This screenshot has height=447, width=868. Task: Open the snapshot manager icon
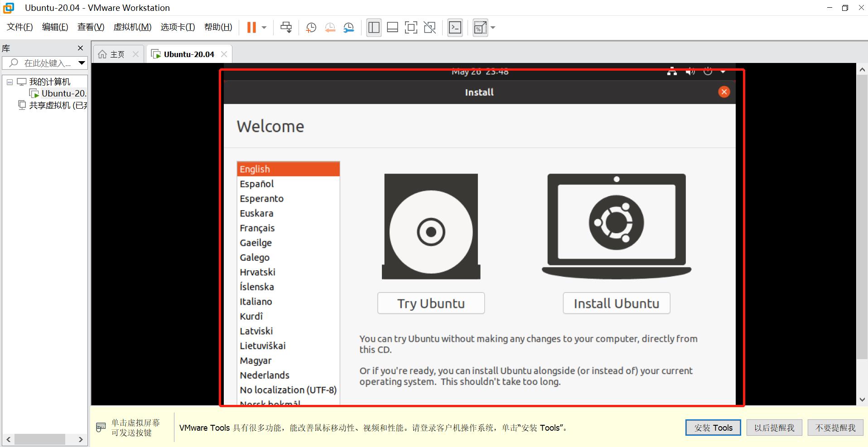[348, 28]
